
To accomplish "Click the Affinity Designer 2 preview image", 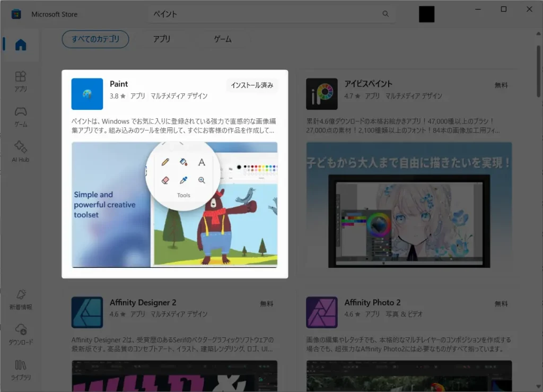I will pyautogui.click(x=174, y=376).
